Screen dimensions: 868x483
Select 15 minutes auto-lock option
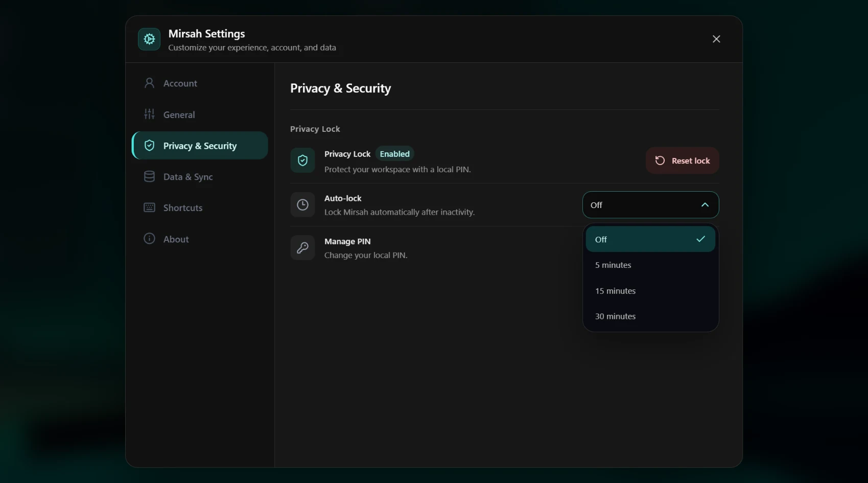(x=650, y=291)
